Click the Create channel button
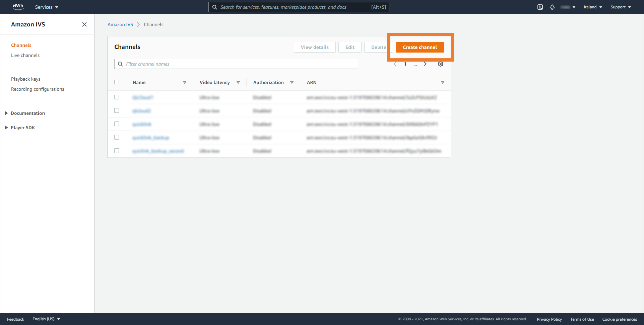The image size is (644, 325). 420,47
